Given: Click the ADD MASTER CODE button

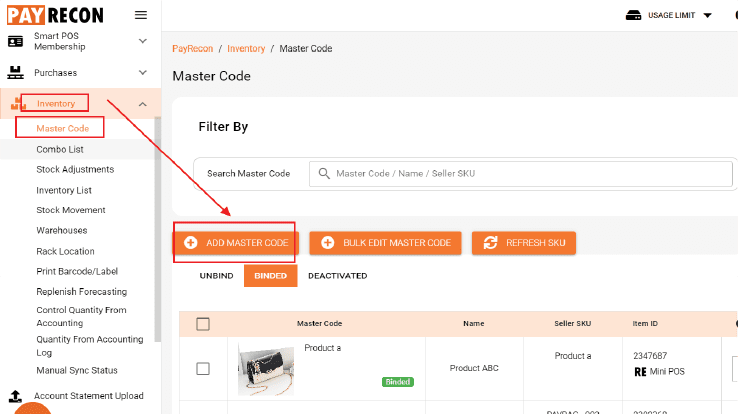Looking at the screenshot, I should tap(234, 243).
